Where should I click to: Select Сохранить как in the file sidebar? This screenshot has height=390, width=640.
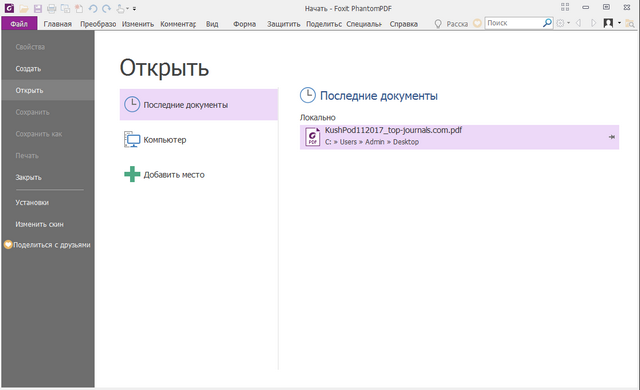[39, 134]
